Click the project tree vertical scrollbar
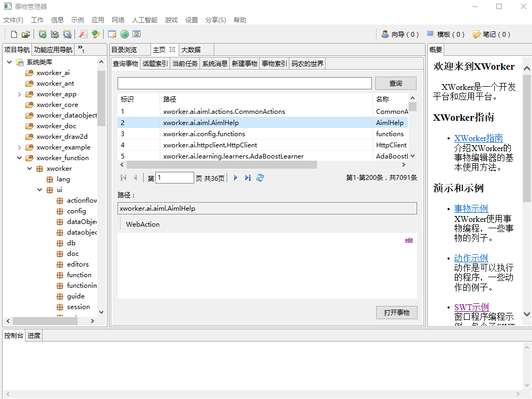532x399 pixels. tap(101, 98)
